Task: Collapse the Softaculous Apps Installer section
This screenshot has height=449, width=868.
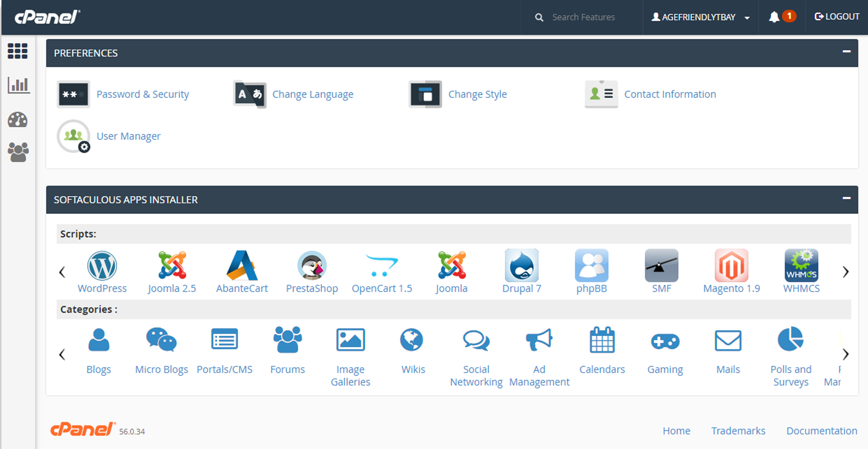Action: tap(845, 198)
